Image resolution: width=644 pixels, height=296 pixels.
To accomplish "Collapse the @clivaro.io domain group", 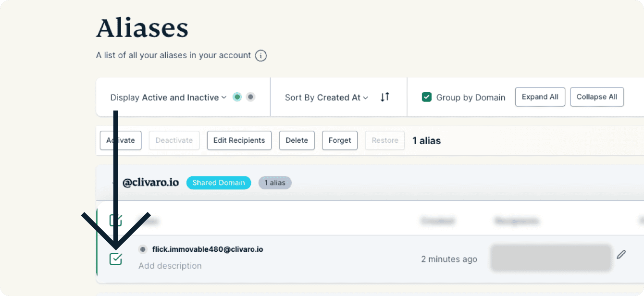I will [x=113, y=183].
